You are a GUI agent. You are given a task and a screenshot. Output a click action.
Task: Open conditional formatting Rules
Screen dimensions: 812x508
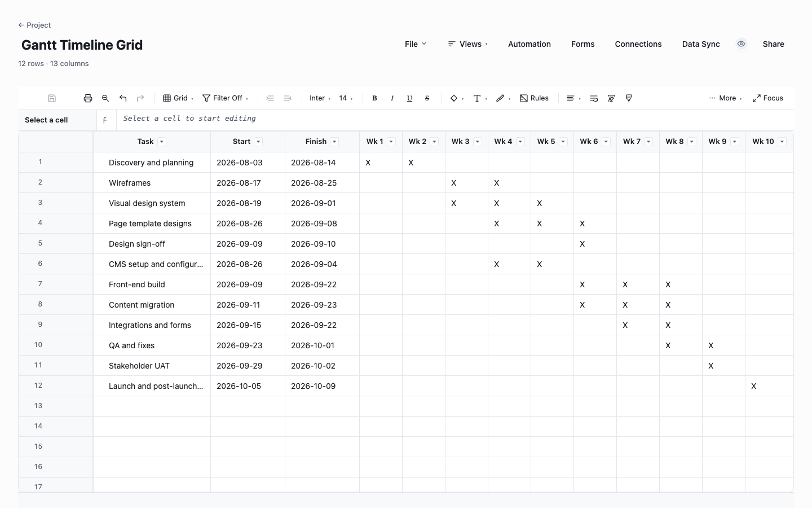[x=534, y=98]
